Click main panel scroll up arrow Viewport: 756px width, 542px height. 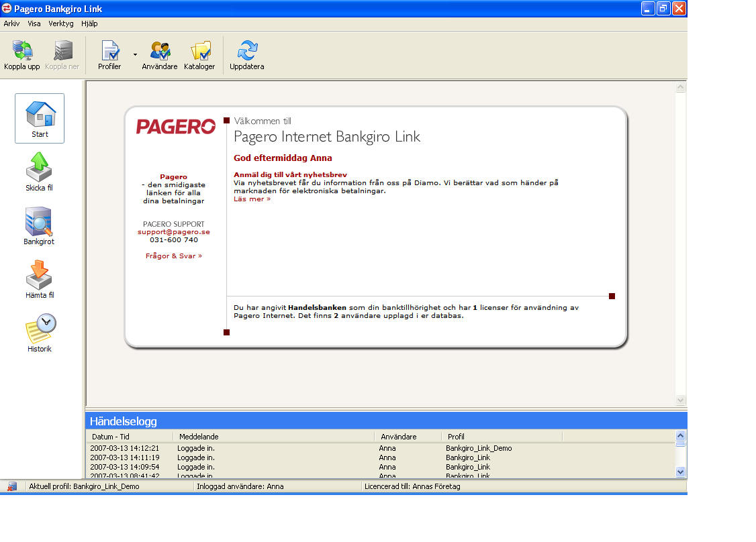(680, 87)
